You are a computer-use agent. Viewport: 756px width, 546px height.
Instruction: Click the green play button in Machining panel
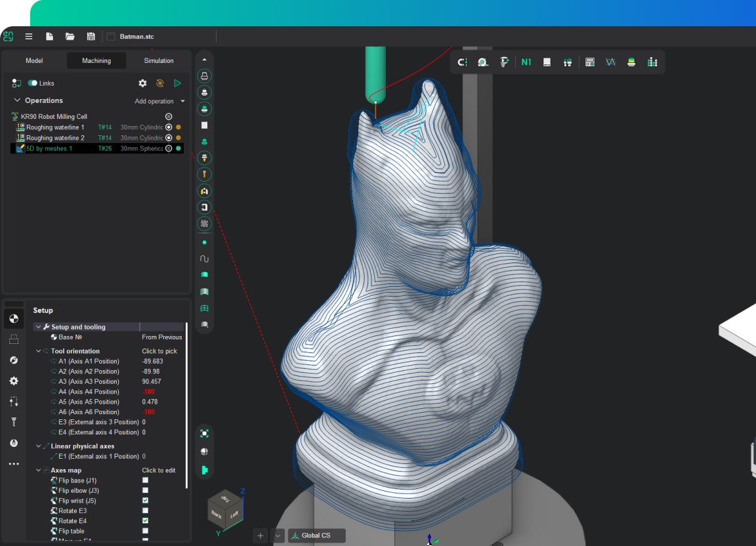pos(177,83)
